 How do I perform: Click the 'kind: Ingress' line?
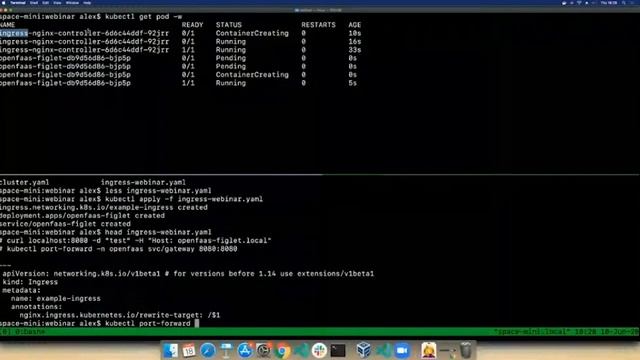tap(30, 282)
